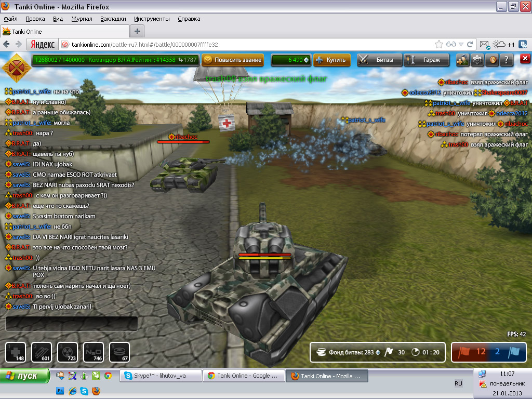Launch Internet Explorer from quick launch
Viewport: 532px width, 399px height.
[x=72, y=391]
